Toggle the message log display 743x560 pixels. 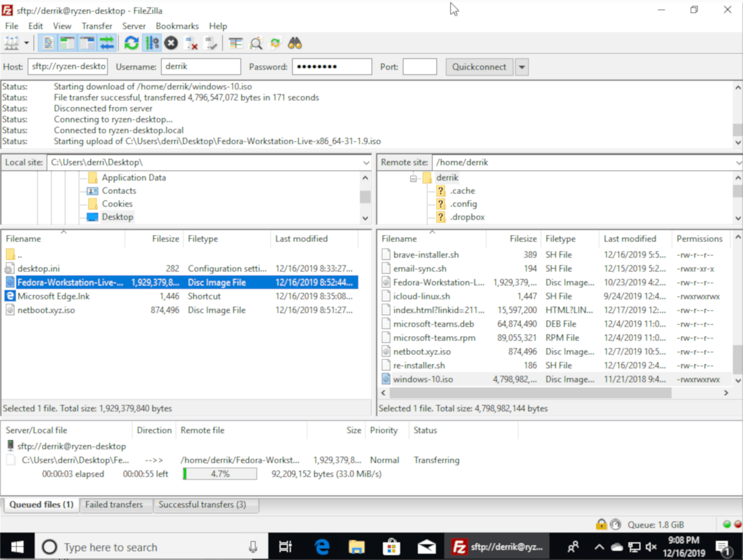tap(47, 43)
